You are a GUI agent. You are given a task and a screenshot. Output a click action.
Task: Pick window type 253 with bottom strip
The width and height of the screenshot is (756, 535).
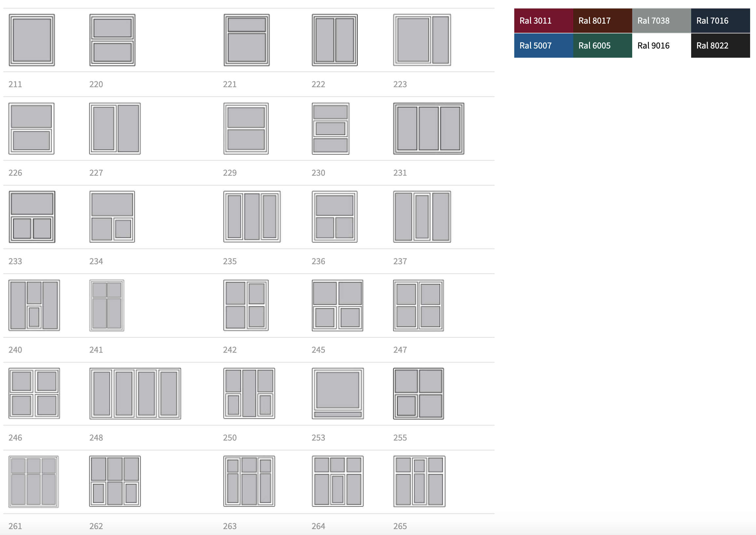[x=337, y=393]
